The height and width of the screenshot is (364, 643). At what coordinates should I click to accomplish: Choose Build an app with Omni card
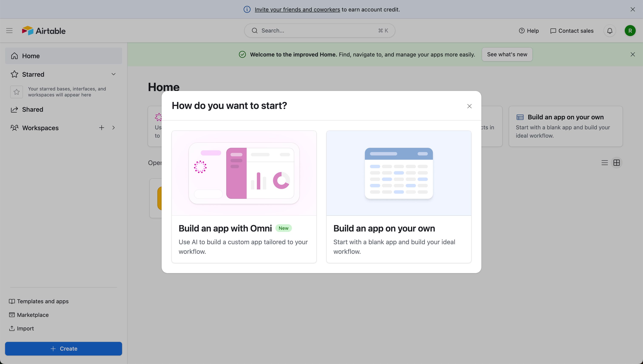tap(244, 196)
